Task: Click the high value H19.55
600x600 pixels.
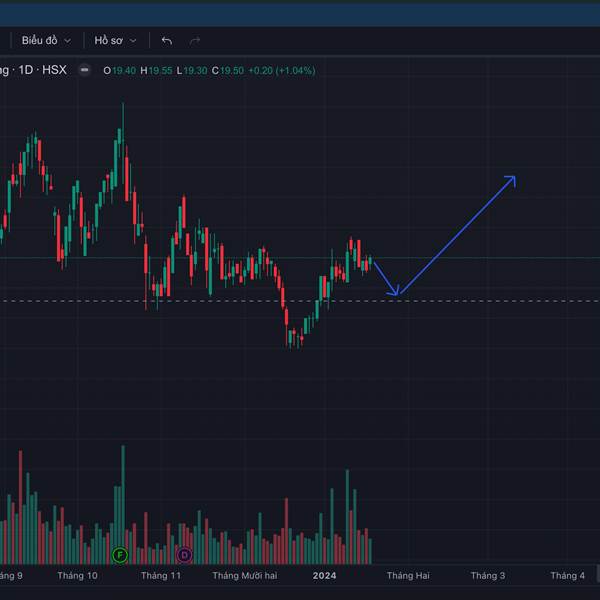Action: (x=156, y=70)
